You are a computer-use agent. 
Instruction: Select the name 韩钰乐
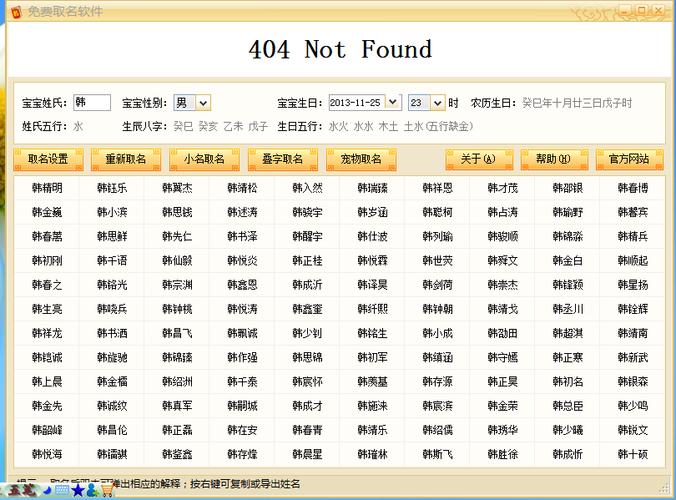pos(112,188)
